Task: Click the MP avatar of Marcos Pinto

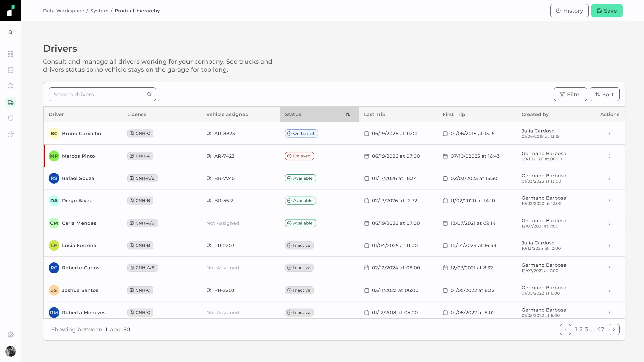Action: tap(54, 156)
